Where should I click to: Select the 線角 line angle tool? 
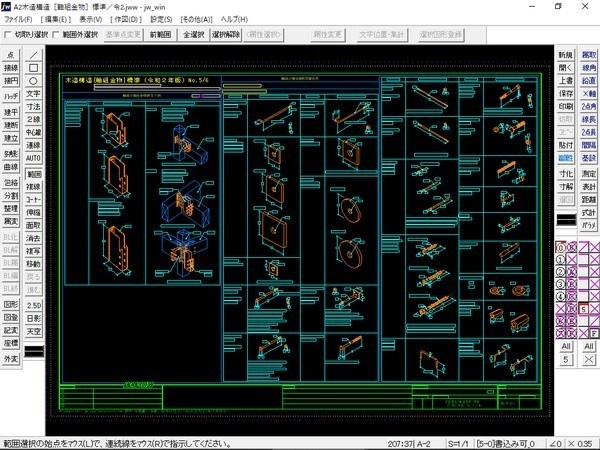pyautogui.click(x=589, y=68)
